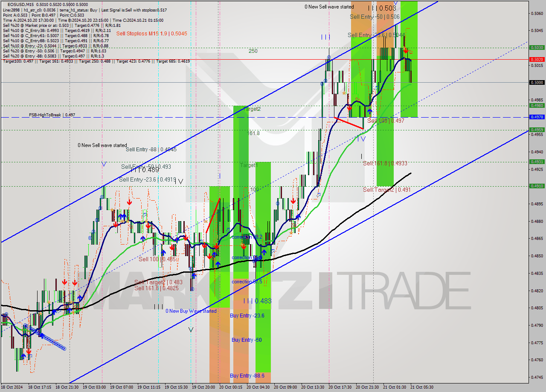Click the 'Sell 100 | 0.485' label
The height and width of the screenshot is (392, 546).
pyautogui.click(x=157, y=259)
